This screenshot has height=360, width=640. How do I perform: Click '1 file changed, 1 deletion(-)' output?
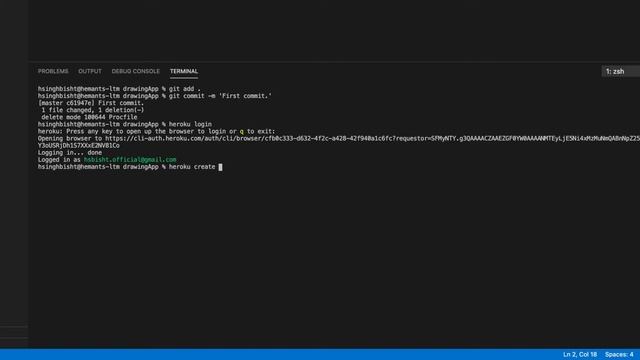pyautogui.click(x=93, y=110)
